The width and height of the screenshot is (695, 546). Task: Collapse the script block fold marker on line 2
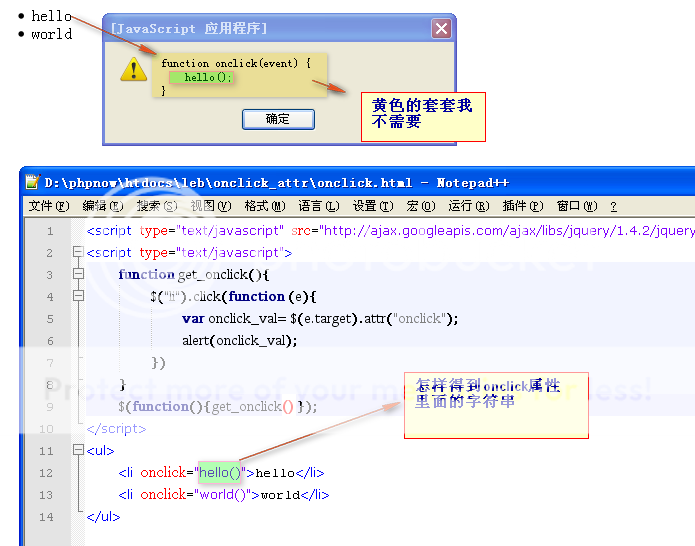pos(78,252)
